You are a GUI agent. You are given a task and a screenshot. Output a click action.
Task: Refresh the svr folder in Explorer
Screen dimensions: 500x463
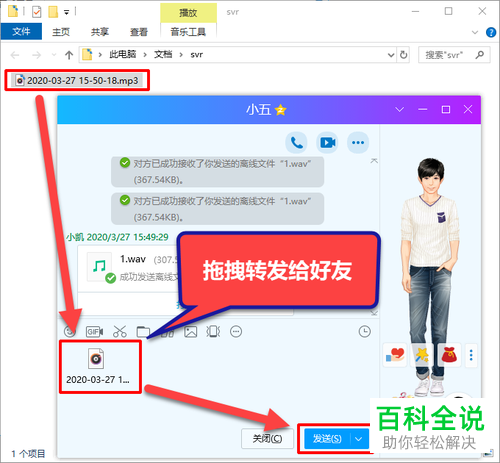(404, 55)
